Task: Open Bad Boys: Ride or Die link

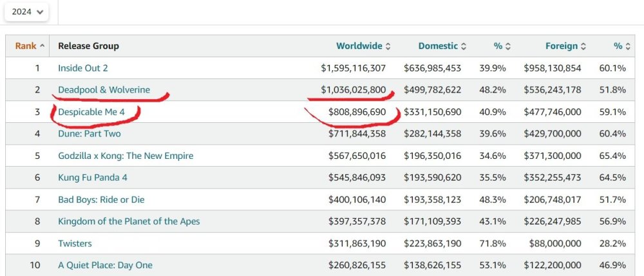Action: (x=103, y=199)
